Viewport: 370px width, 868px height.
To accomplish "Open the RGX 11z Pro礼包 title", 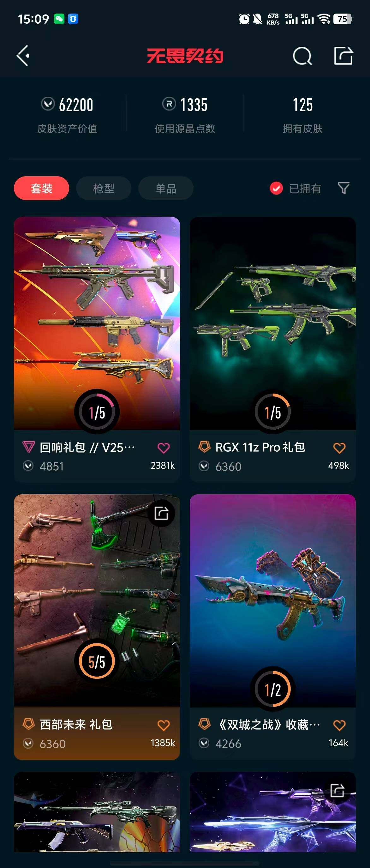I will 260,448.
